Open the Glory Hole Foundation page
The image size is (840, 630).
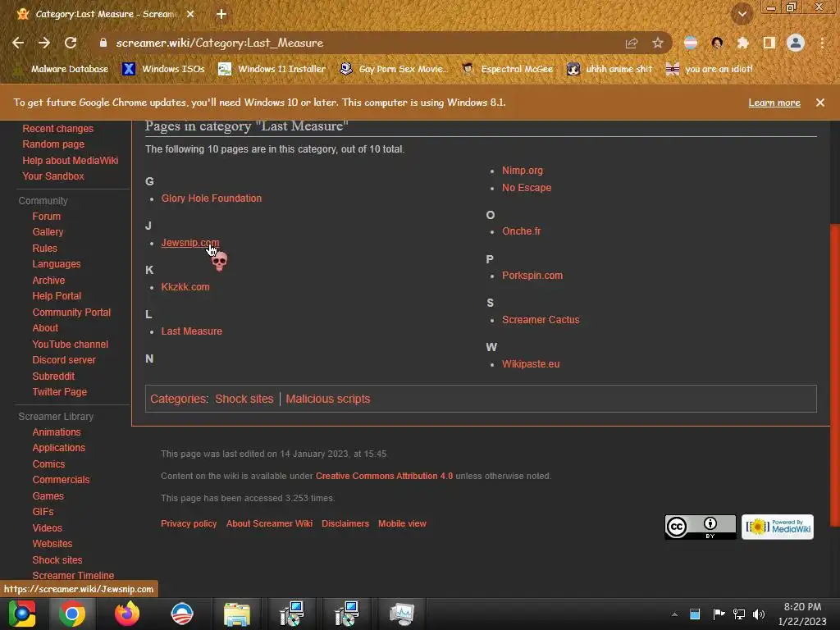click(211, 199)
